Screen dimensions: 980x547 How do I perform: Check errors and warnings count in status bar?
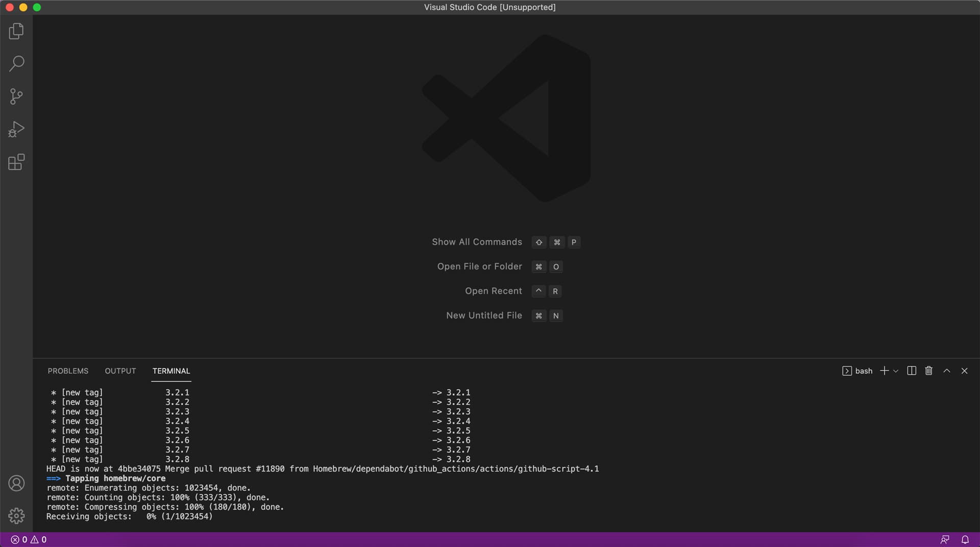[28, 539]
